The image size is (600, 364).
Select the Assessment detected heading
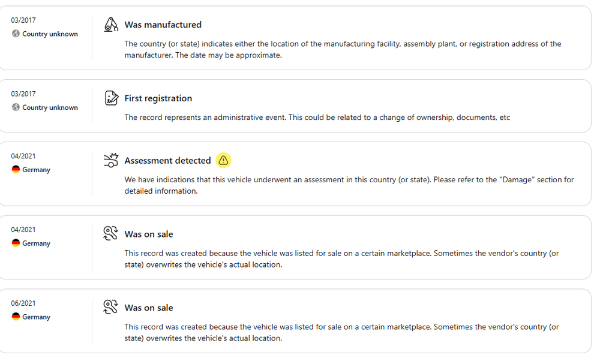point(167,161)
